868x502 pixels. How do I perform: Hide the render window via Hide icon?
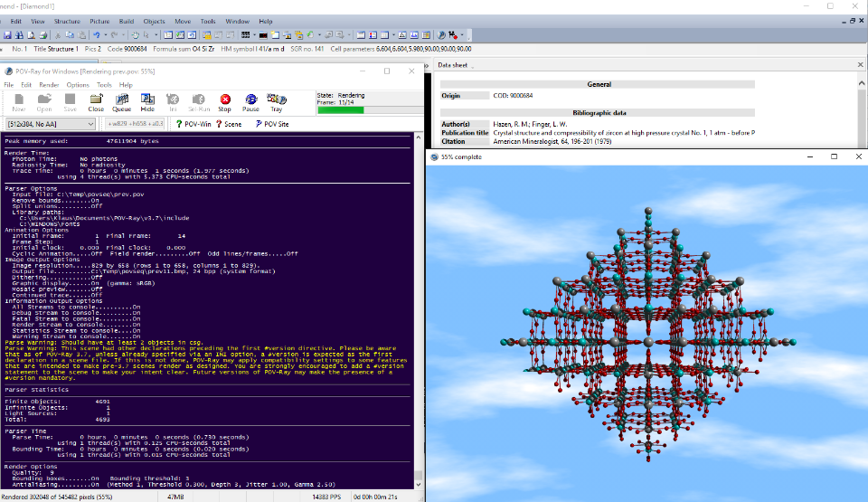click(147, 102)
